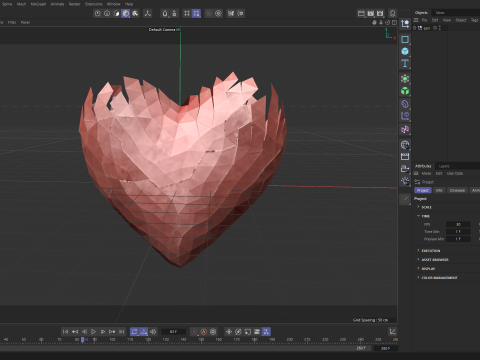Open the Mesh menu
The height and width of the screenshot is (360, 480).
[21, 4]
